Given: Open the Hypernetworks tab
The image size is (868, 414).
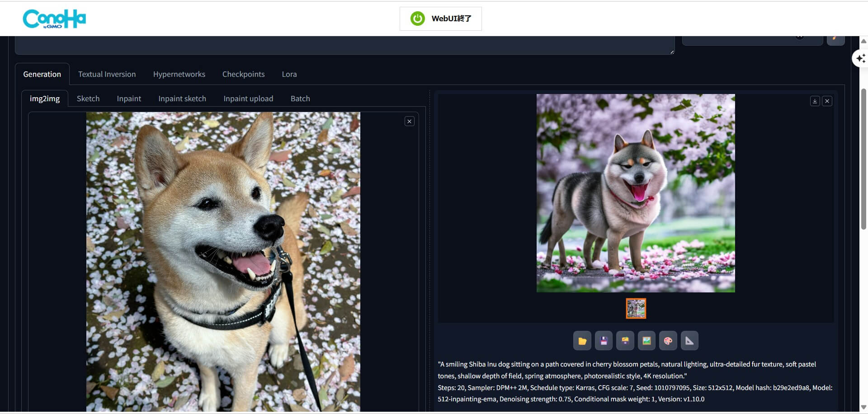Looking at the screenshot, I should tap(179, 74).
